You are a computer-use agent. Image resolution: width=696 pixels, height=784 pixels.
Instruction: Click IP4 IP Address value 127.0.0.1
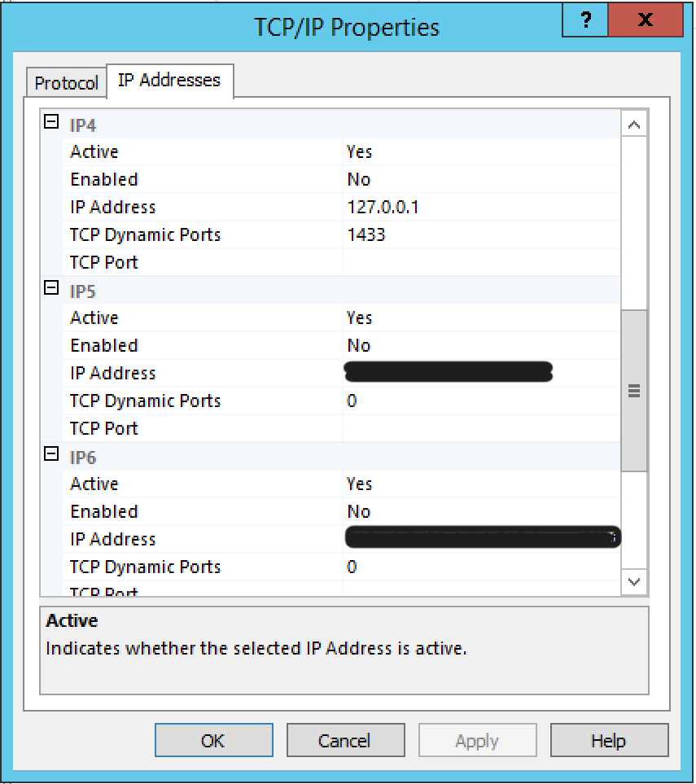(x=480, y=208)
